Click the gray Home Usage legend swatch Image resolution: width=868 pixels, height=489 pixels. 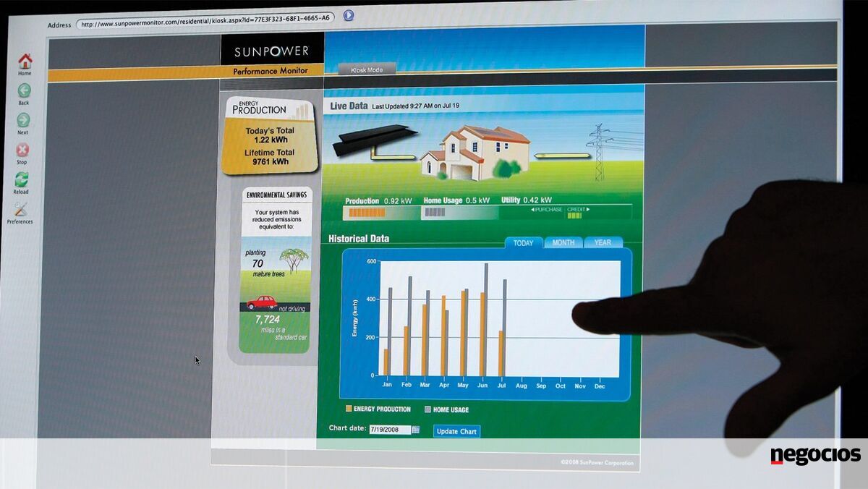pos(427,409)
